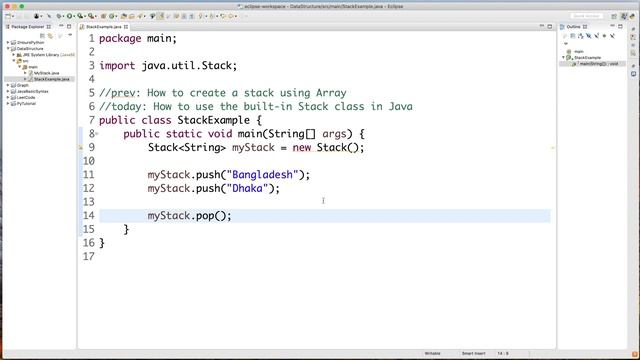Click Collapse All icon in Outline toolbar
640x360 pixels.
(573, 36)
